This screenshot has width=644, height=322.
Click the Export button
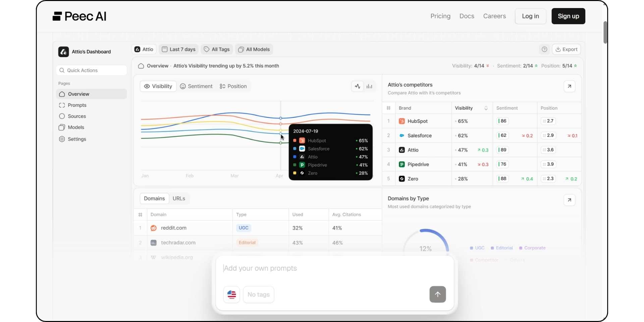[566, 49]
